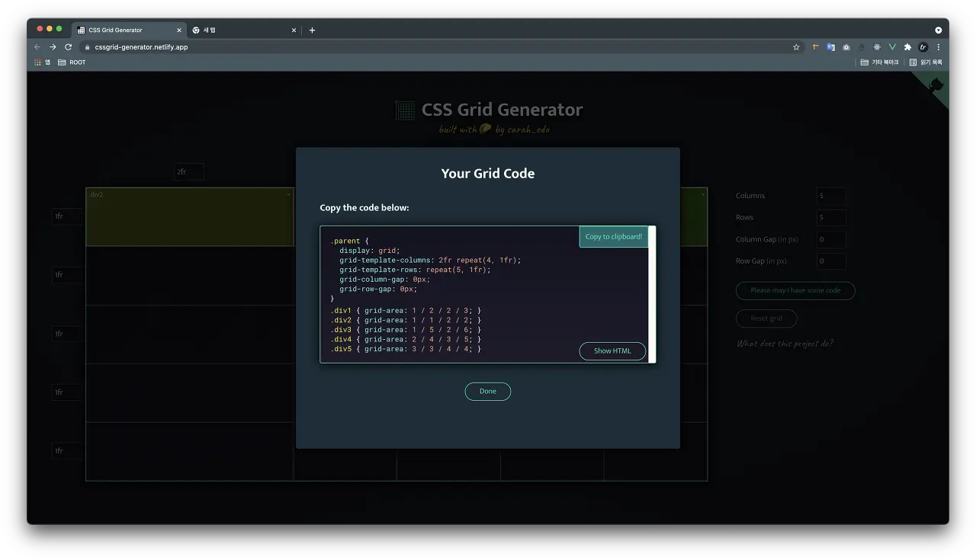Image resolution: width=976 pixels, height=560 pixels.
Task: Click the lock icon in the address bar
Action: pyautogui.click(x=88, y=47)
